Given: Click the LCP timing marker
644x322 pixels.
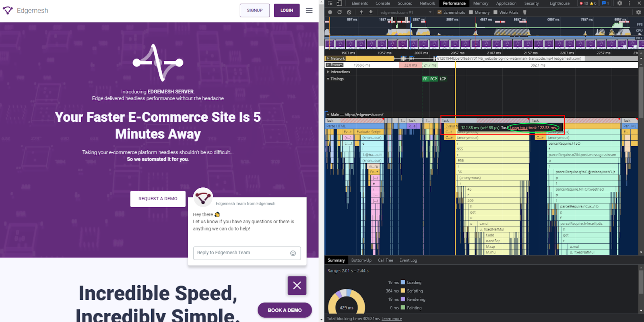Looking at the screenshot, I should point(443,79).
